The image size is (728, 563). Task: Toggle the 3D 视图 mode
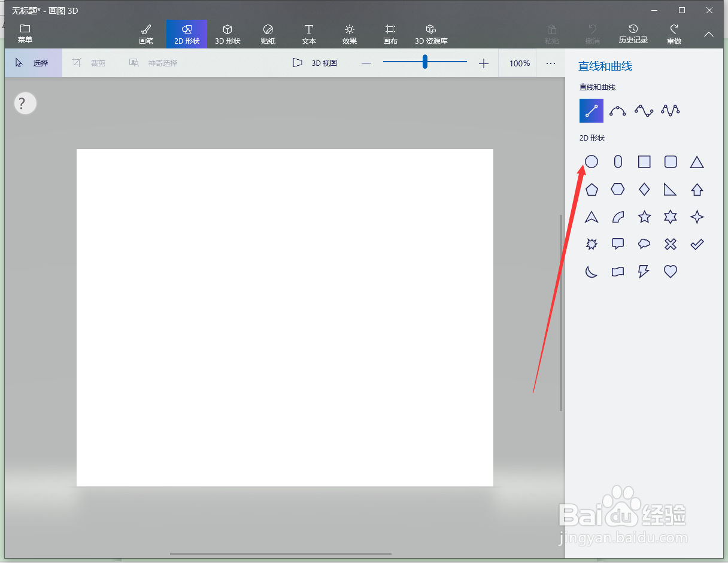pos(316,62)
